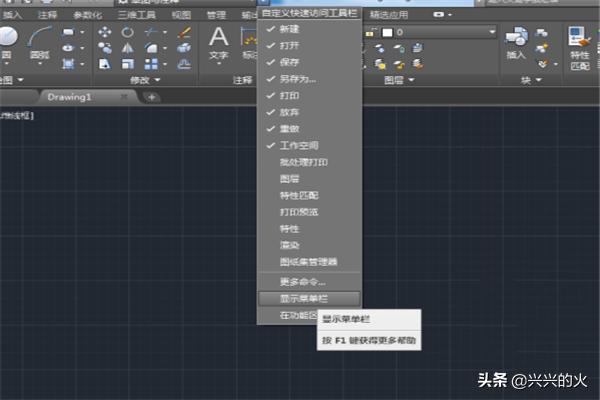
Task: Click the Insert block (插入) icon
Action: [x=516, y=42]
